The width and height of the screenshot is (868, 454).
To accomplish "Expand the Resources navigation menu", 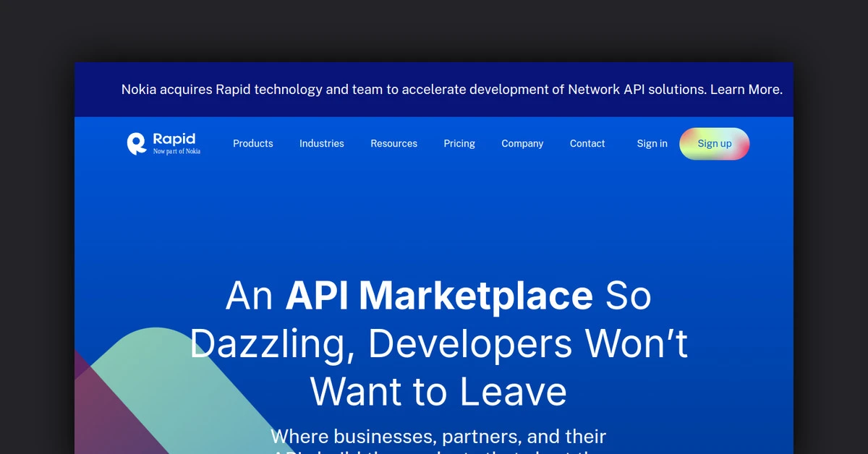I will coord(393,144).
